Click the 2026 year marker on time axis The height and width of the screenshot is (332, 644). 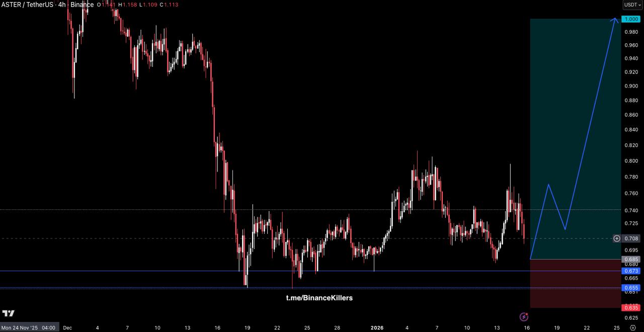(377, 327)
